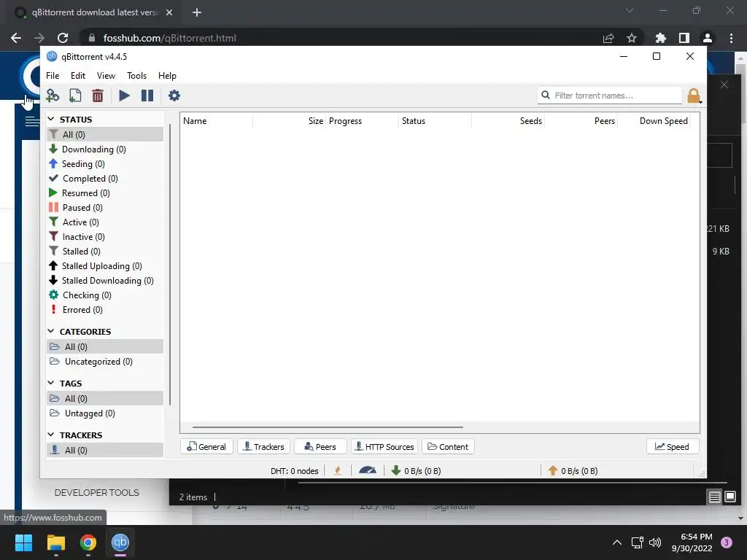The image size is (747, 560).
Task: Click the Add Torrent Link toolbar icon
Action: tap(53, 96)
